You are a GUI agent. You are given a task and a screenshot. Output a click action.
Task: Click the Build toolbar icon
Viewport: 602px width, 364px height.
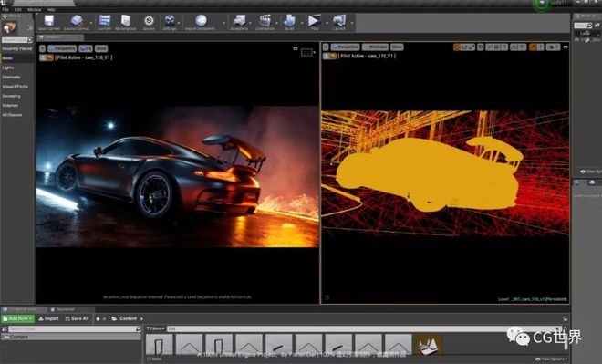click(x=289, y=21)
